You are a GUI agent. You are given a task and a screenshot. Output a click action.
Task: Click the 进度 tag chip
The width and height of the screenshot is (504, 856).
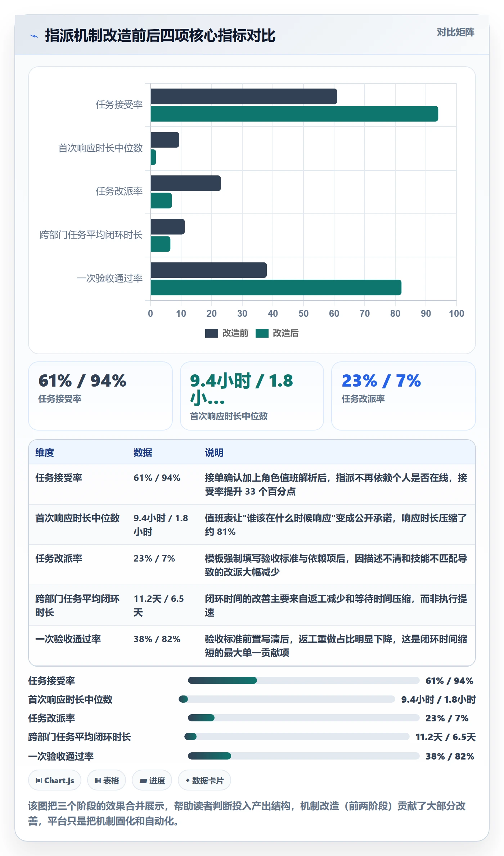tap(152, 780)
